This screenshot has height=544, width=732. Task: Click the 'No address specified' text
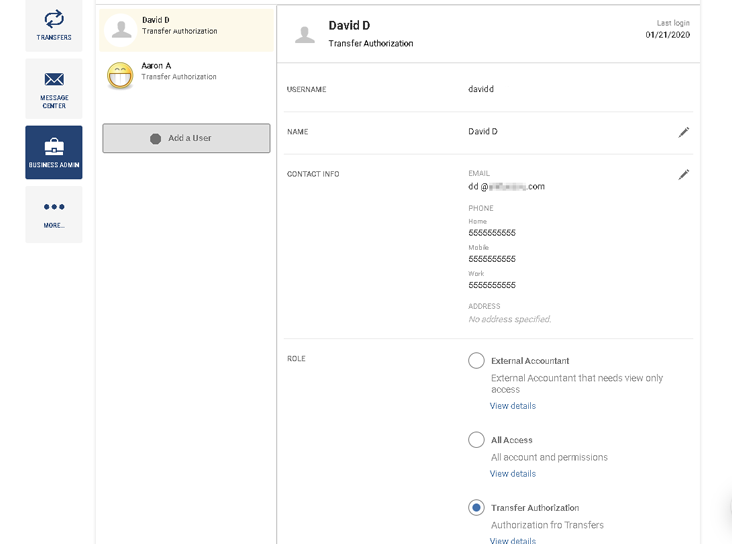point(510,319)
